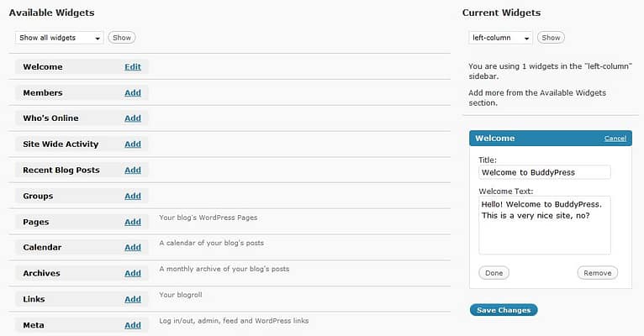The image size is (644, 336).
Task: Open the 'Show all widgets' dropdown
Action: click(59, 38)
